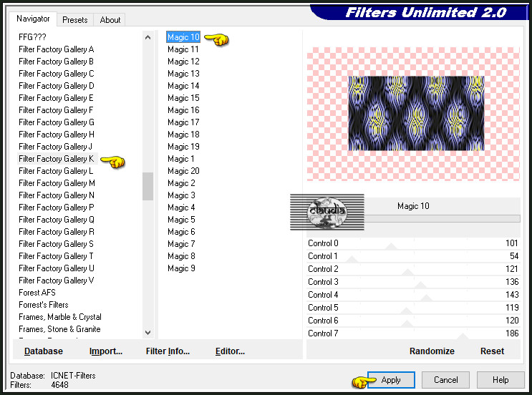Image resolution: width=532 pixels, height=395 pixels.
Task: Select Filter Factory Gallery L
Action: [56, 171]
